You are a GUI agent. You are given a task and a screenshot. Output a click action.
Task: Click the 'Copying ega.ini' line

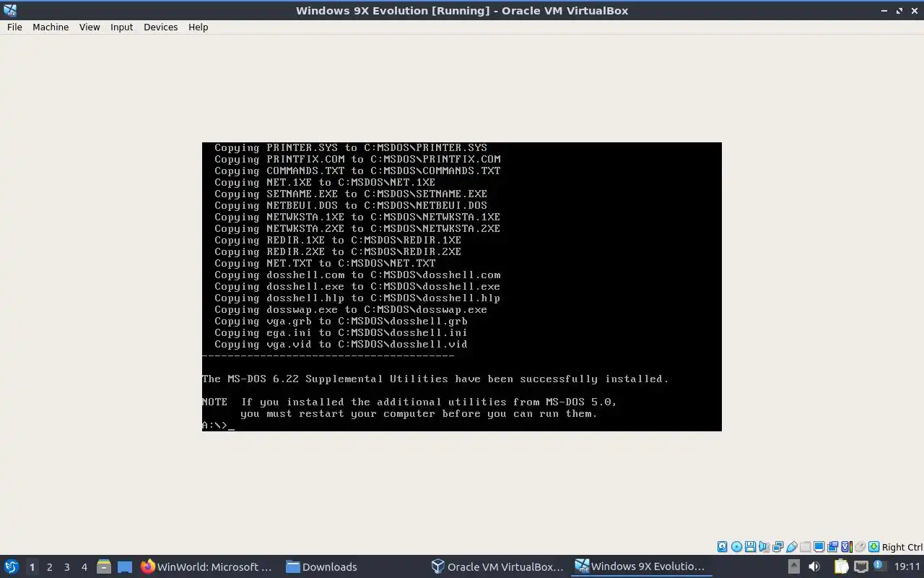point(341,332)
